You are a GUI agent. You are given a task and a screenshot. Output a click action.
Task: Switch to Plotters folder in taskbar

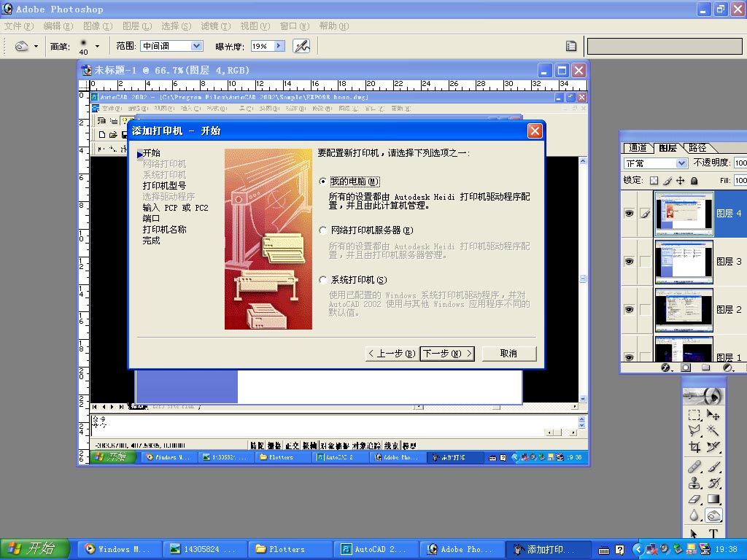tap(289, 549)
